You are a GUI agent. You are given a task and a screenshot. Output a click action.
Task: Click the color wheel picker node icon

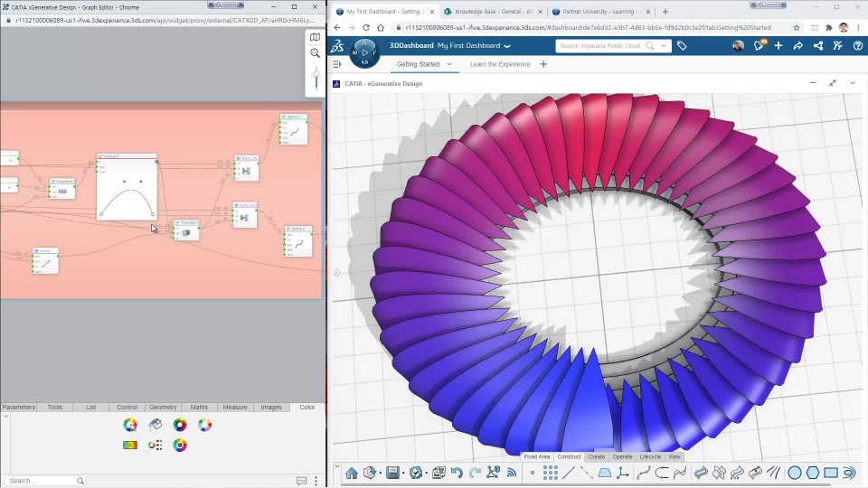pos(130,425)
